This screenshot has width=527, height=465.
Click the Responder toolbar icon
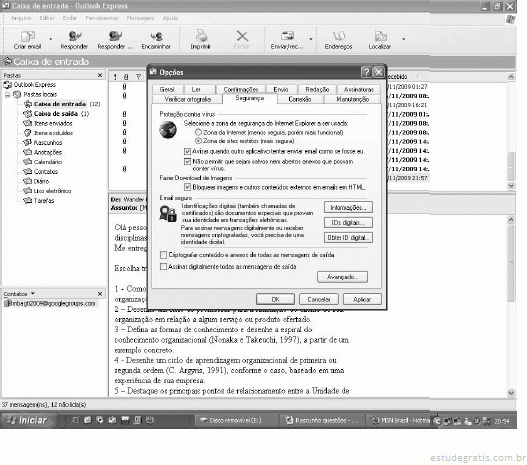pos(74,40)
